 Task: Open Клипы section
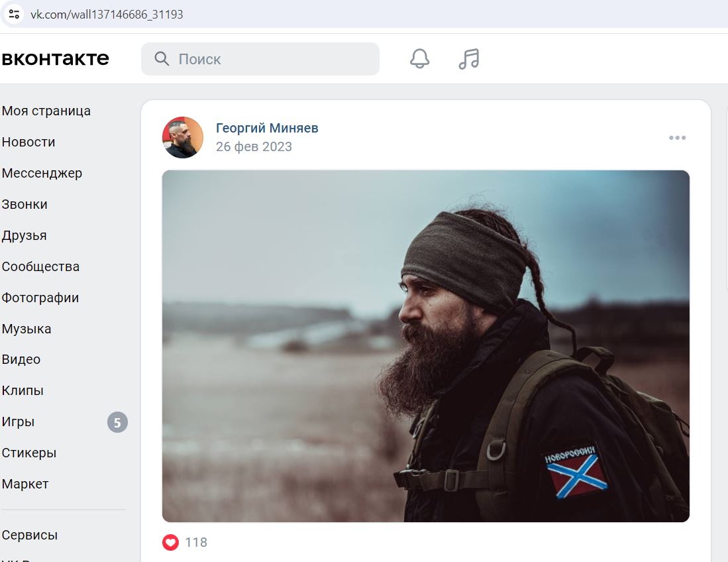tap(23, 390)
